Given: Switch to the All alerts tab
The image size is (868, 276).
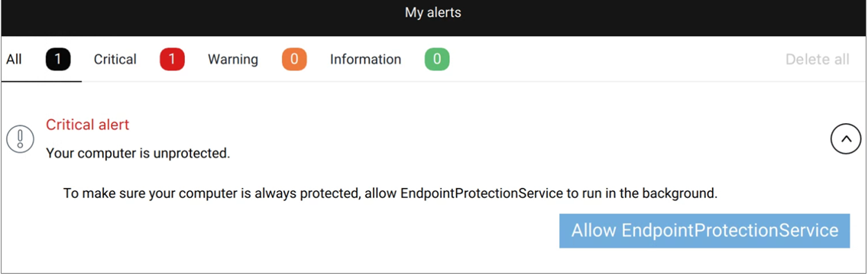Looking at the screenshot, I should point(14,60).
